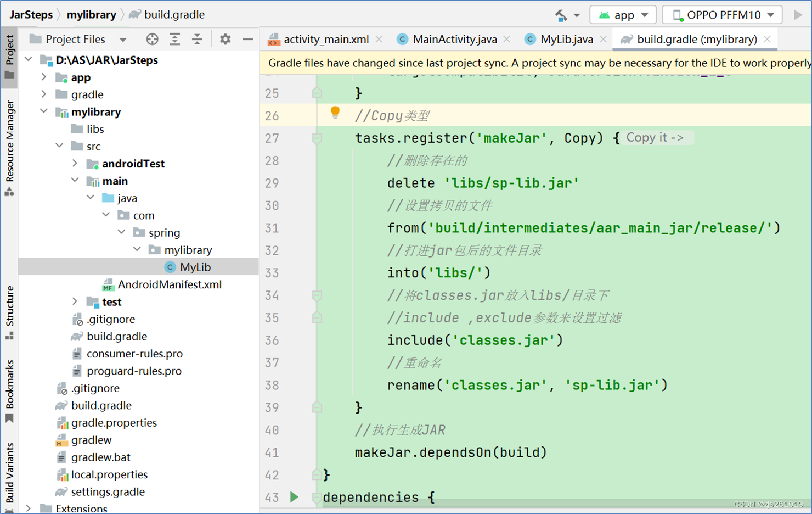This screenshot has height=514, width=812.
Task: Open the app run configuration dropdown
Action: pyautogui.click(x=623, y=15)
